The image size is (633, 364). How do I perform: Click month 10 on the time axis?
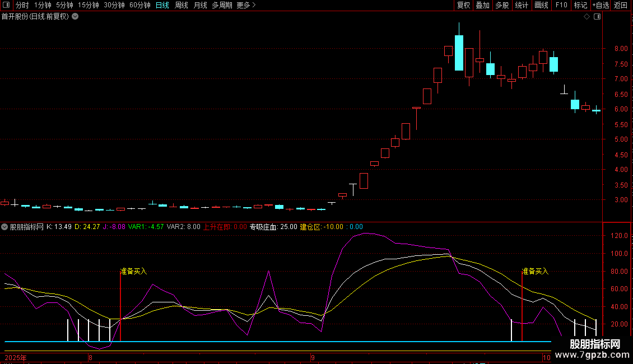click(546, 357)
